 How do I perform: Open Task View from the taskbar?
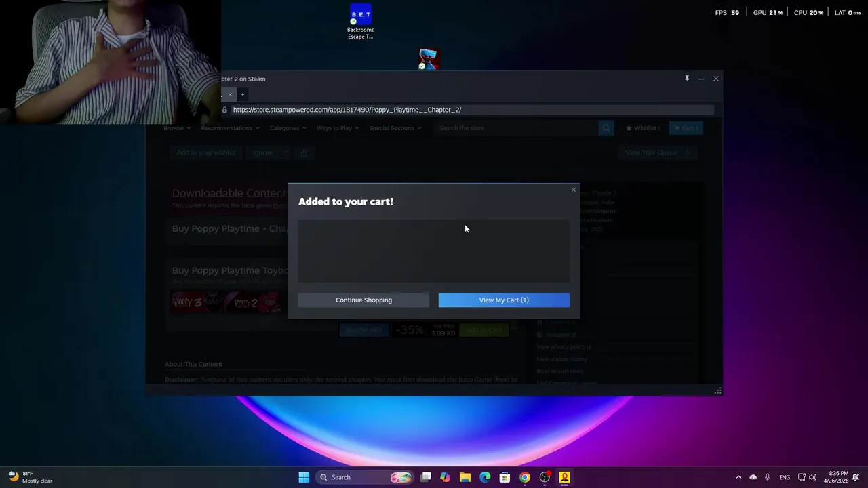[x=425, y=477]
